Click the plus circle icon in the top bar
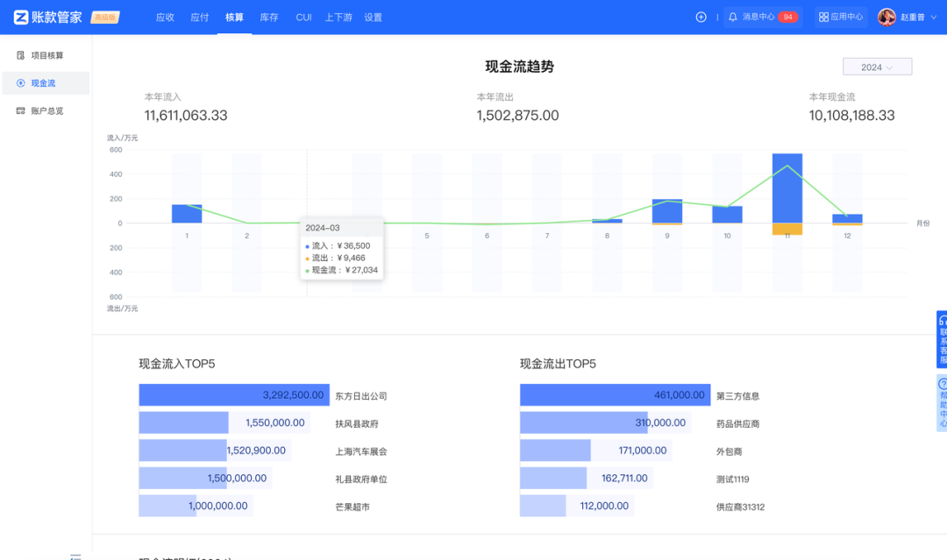The height and width of the screenshot is (560, 947). (x=701, y=17)
